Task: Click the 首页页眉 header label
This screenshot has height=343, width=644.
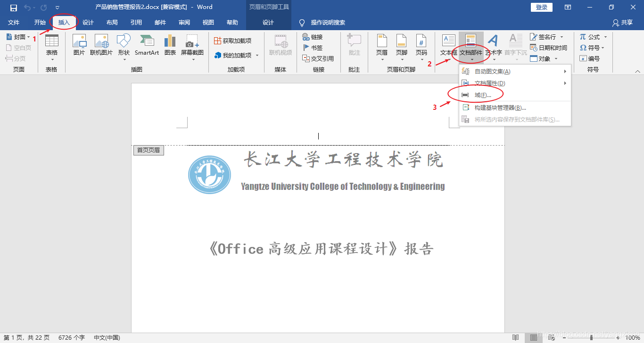Action: coord(149,150)
